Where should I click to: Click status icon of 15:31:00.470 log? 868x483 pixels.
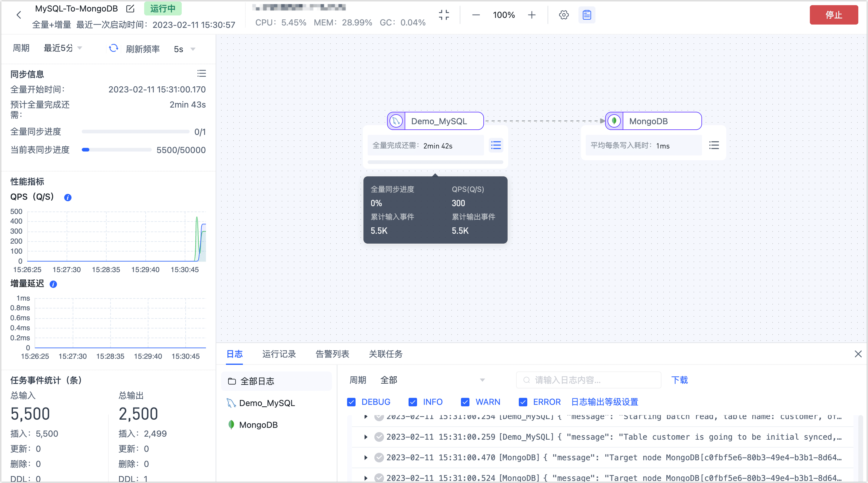[x=379, y=457]
